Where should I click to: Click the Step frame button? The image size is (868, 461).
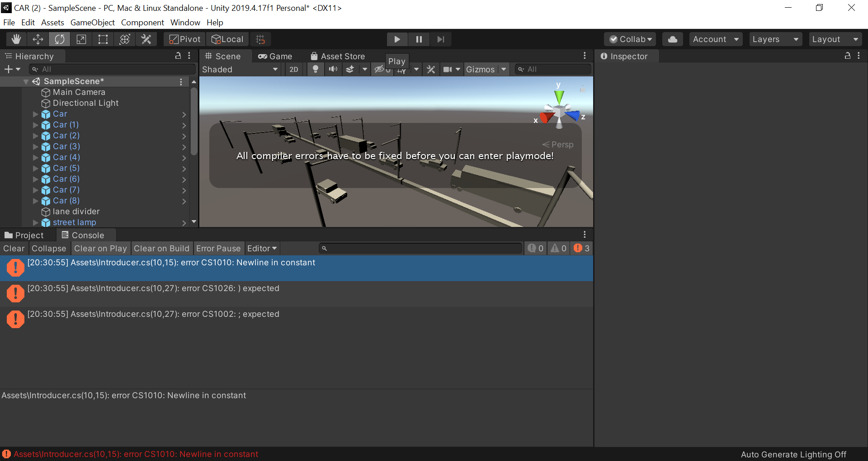click(x=440, y=39)
